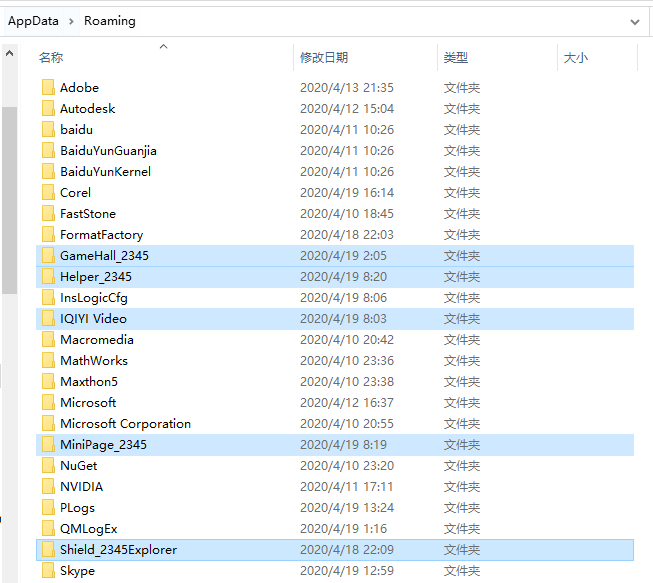Click the Shield_2345Explorer folder entry
Viewport: 653px width, 583px height.
118,550
